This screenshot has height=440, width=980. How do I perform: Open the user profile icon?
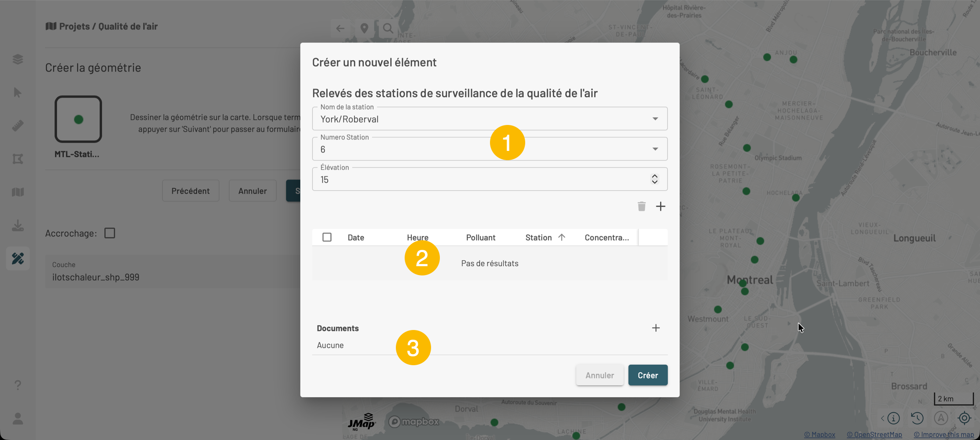[x=18, y=418]
